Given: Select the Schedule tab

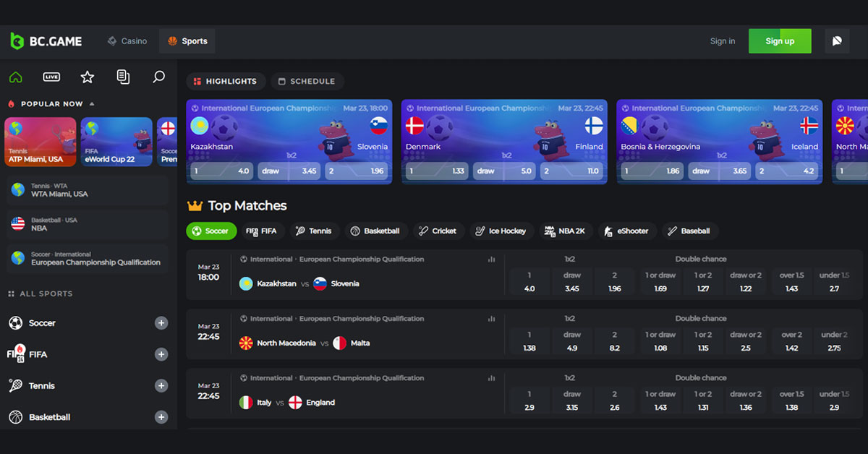Looking at the screenshot, I should 307,82.
